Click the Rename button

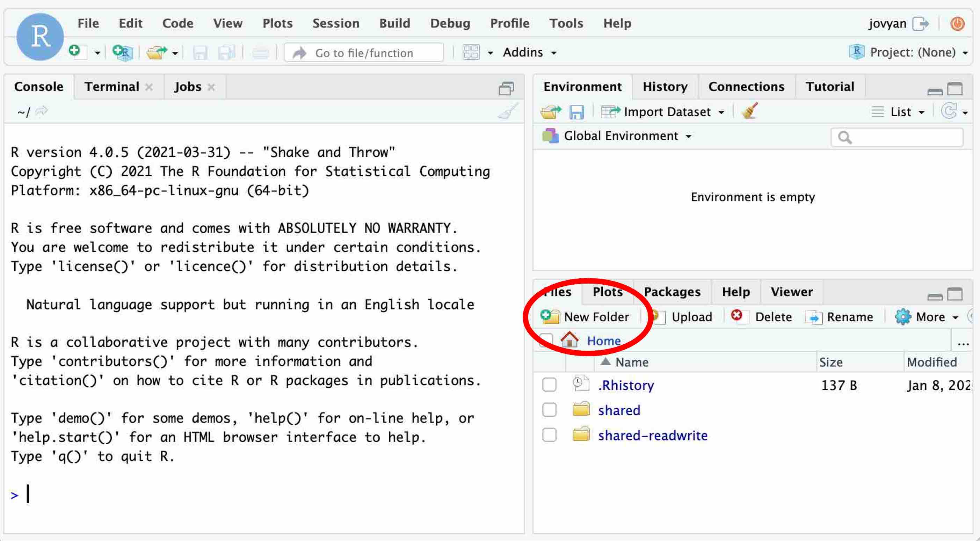pos(839,317)
